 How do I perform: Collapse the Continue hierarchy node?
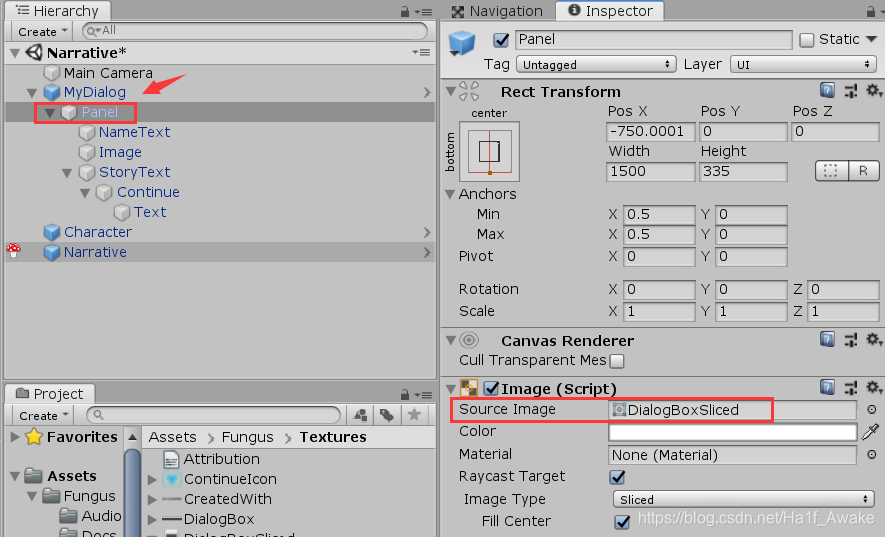click(85, 193)
